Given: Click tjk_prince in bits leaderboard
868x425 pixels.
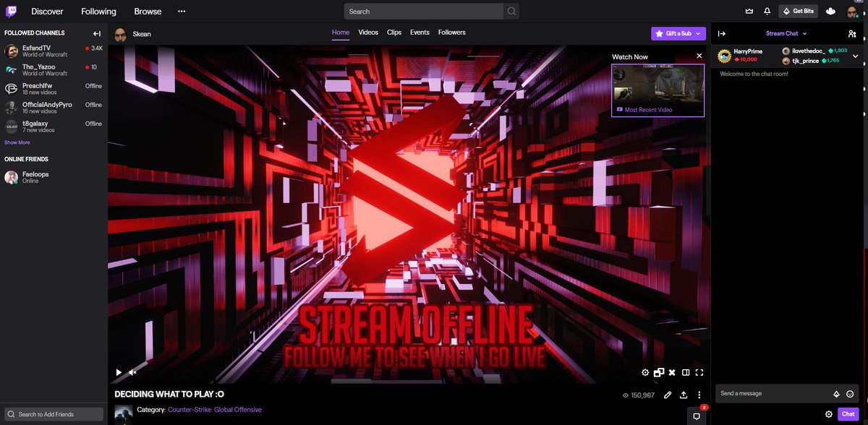Looking at the screenshot, I should point(806,61).
